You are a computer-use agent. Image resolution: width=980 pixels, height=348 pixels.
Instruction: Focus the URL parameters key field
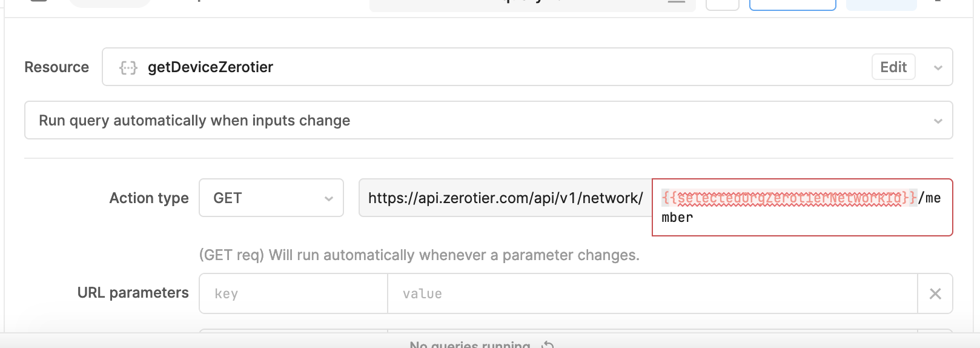(x=293, y=293)
